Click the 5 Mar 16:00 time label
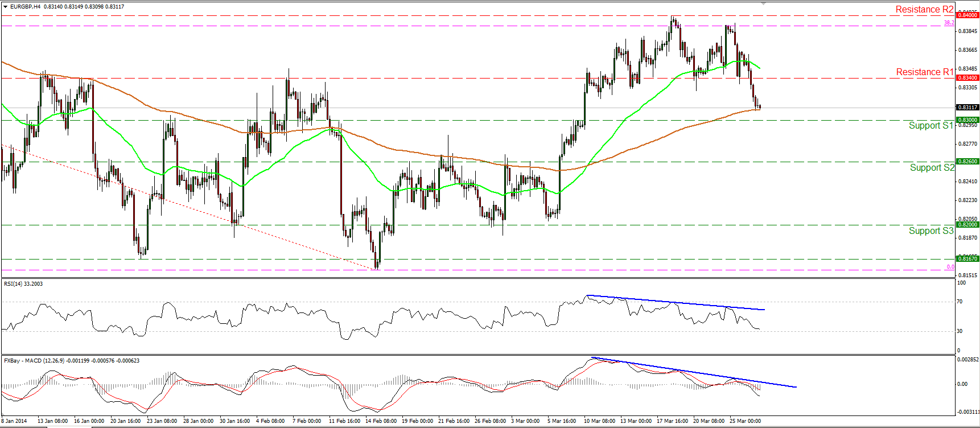 click(x=562, y=422)
